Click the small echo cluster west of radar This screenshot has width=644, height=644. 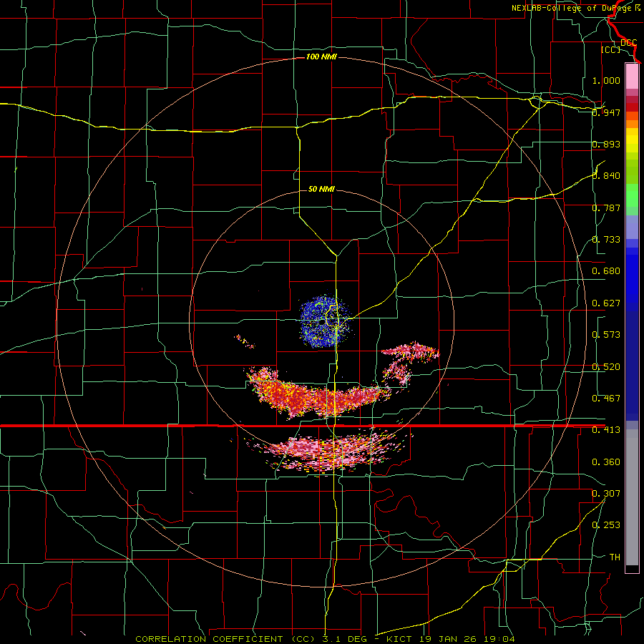245,341
